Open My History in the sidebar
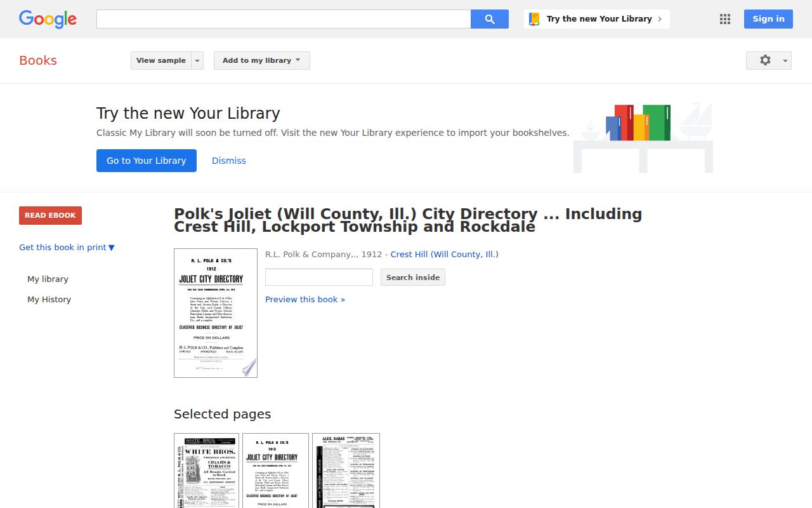This screenshot has height=508, width=812. point(49,300)
